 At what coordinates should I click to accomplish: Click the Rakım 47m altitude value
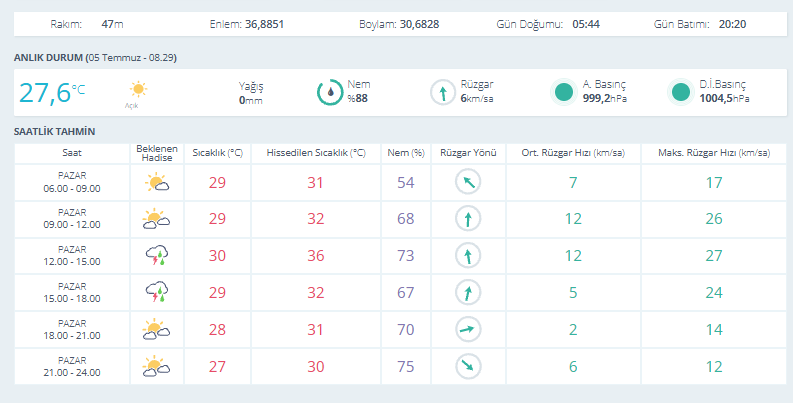112,24
